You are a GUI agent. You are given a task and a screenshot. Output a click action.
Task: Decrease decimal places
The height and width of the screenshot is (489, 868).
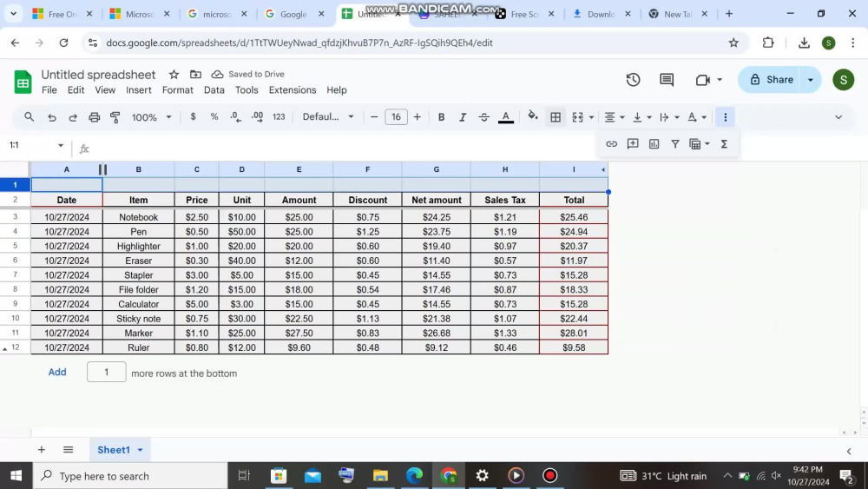(x=235, y=117)
